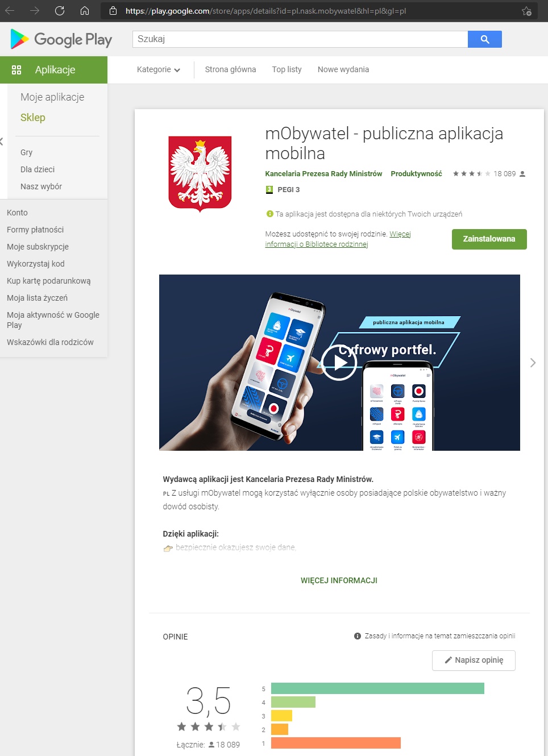Screen dimensions: 548x756
Task: Go to browser home icon
Action: tap(85, 11)
